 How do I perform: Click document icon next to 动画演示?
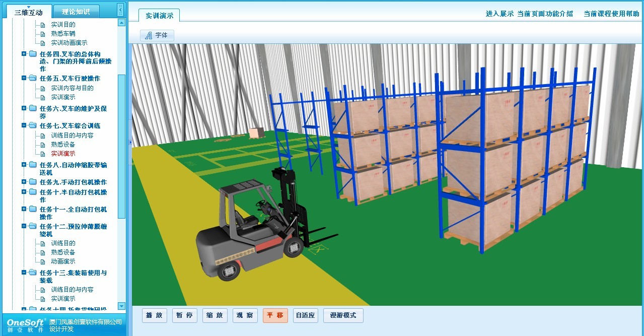(x=43, y=261)
